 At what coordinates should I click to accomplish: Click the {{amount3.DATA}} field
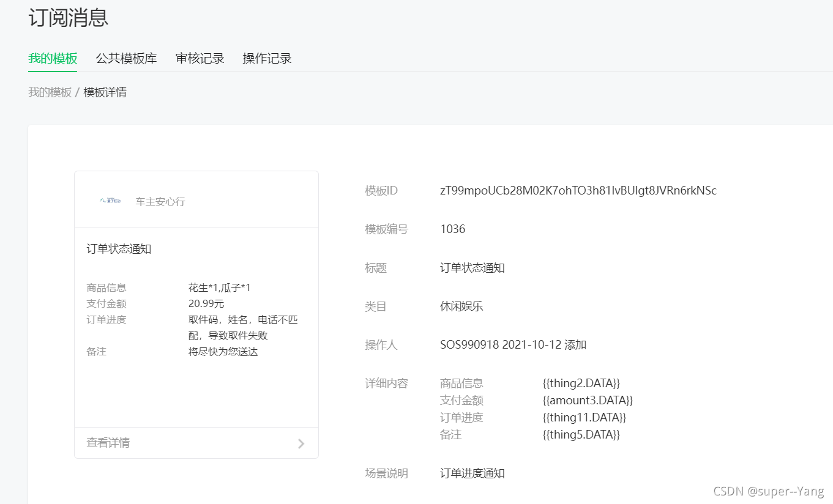587,401
